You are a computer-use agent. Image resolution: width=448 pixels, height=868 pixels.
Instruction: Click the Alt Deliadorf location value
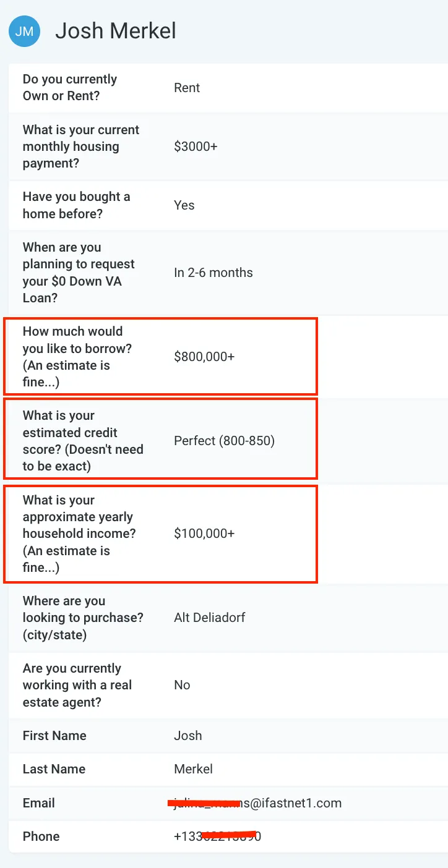210,618
